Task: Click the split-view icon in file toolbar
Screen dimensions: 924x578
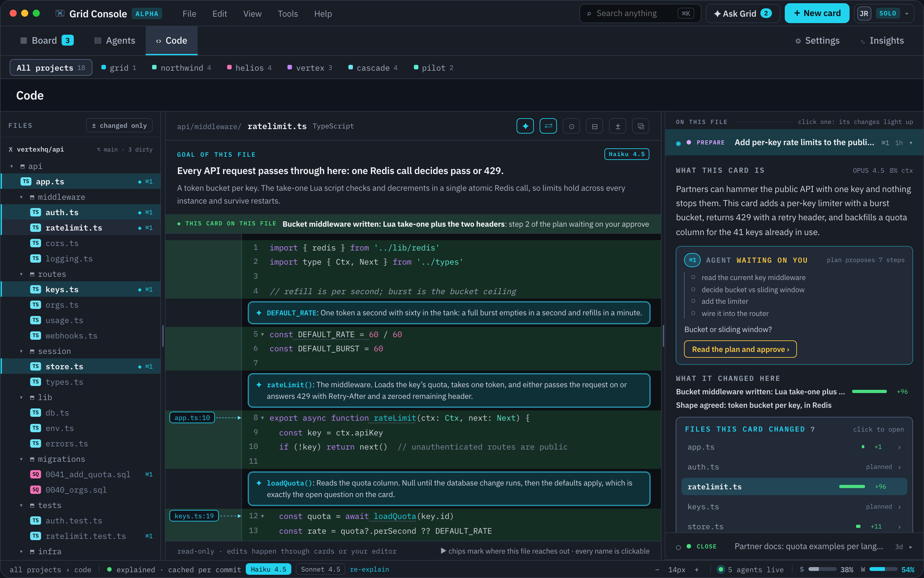Action: (595, 126)
